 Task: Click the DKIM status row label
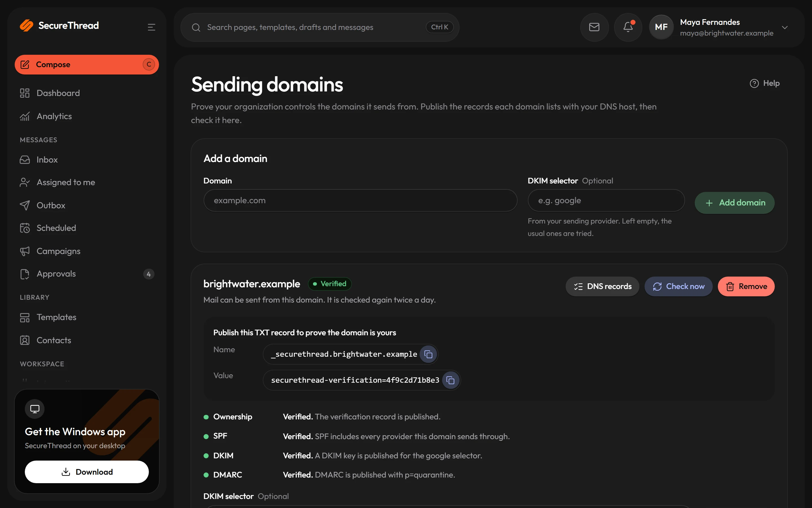point(223,456)
